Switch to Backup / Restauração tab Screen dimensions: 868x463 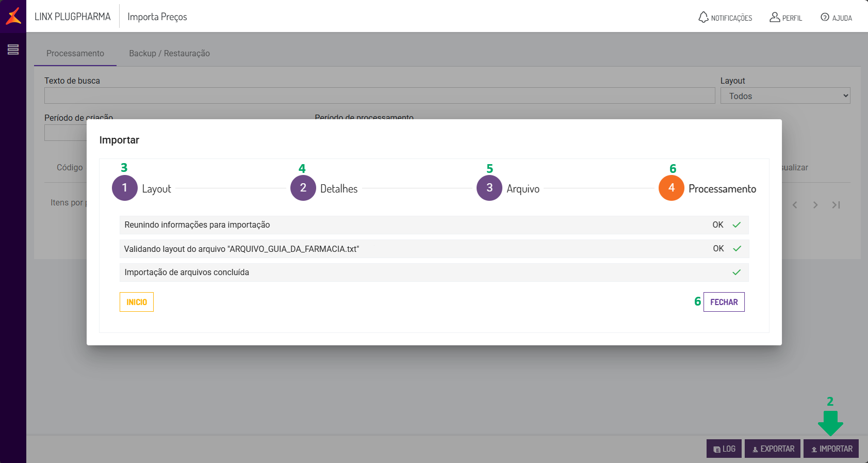point(169,54)
